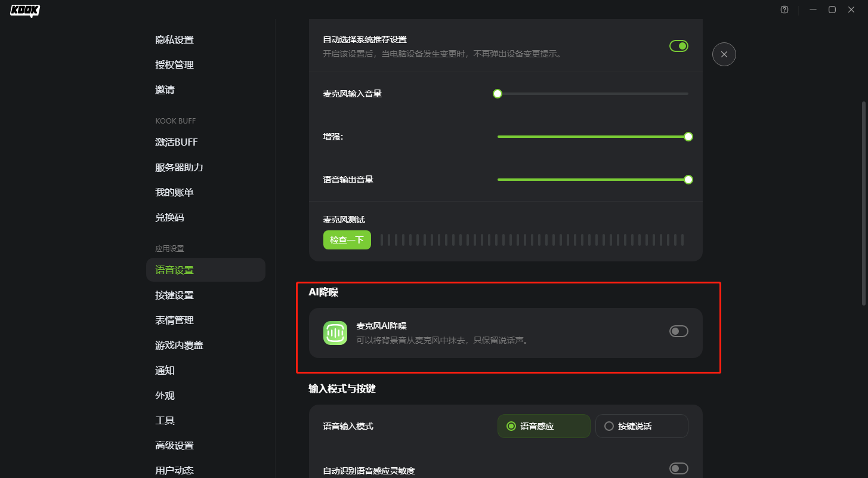The width and height of the screenshot is (868, 478).
Task: Close settings with the round X button
Action: pos(724,54)
